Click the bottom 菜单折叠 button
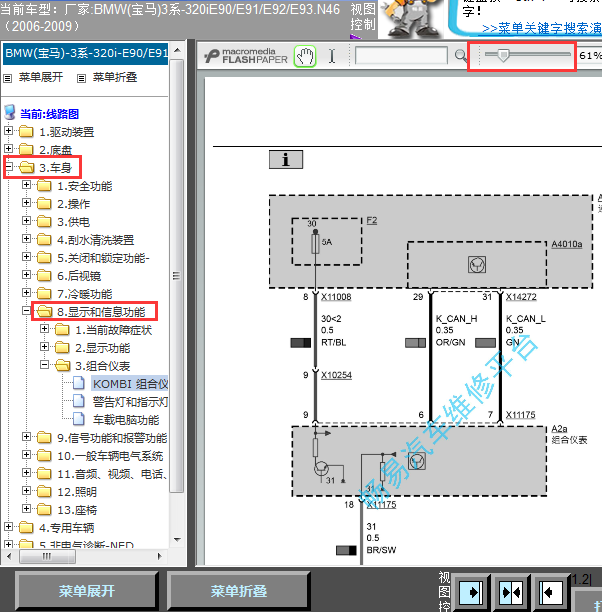This screenshot has width=602, height=612. (x=239, y=591)
